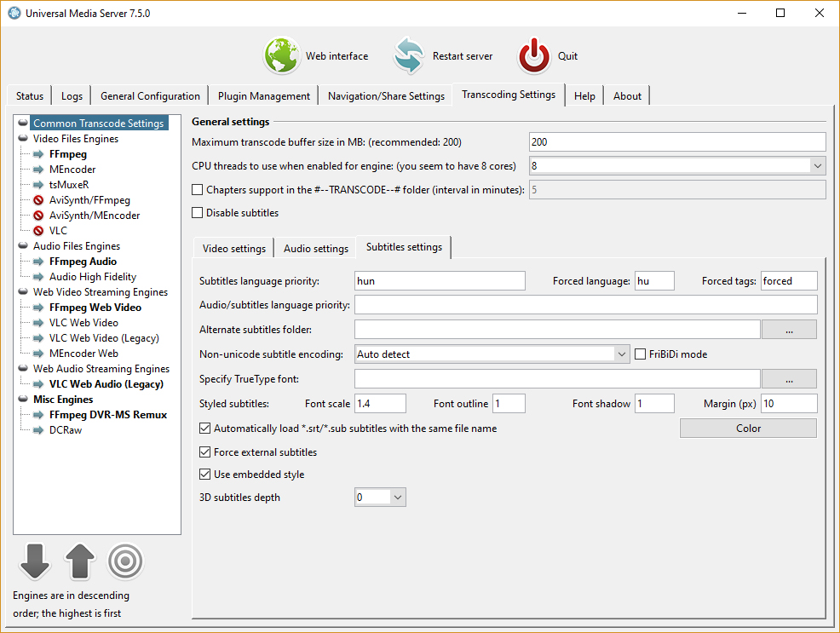Move selected engine down with arrow button
Screen dimensions: 840x633
(x=35, y=561)
